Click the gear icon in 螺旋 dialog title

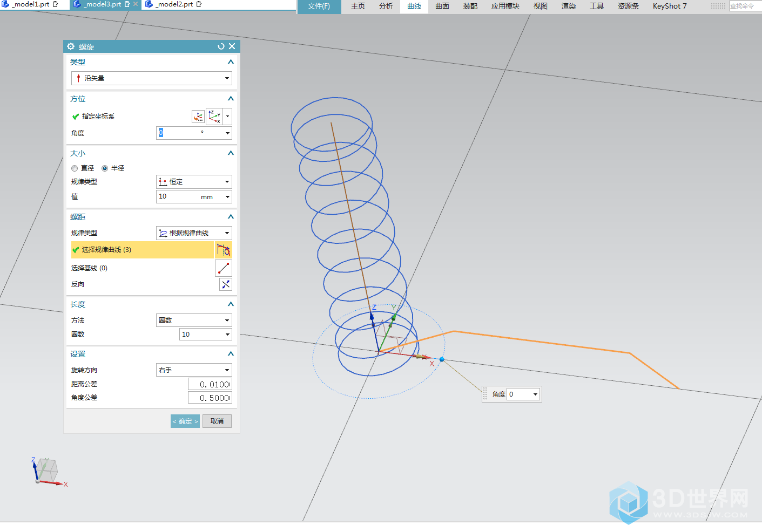point(71,47)
